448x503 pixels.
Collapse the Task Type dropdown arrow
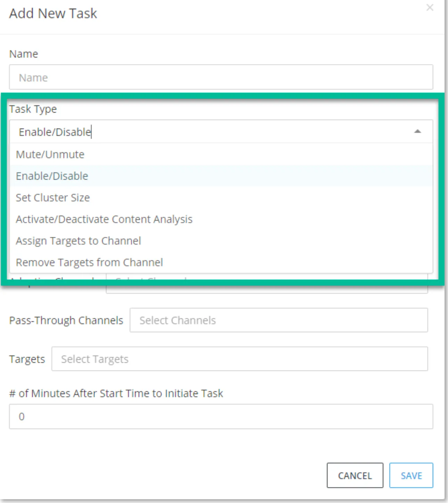tap(417, 131)
